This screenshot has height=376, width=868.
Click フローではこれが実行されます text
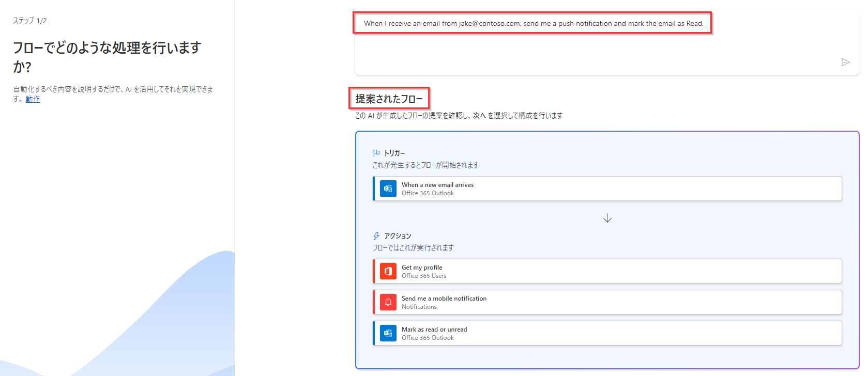pyautogui.click(x=413, y=248)
